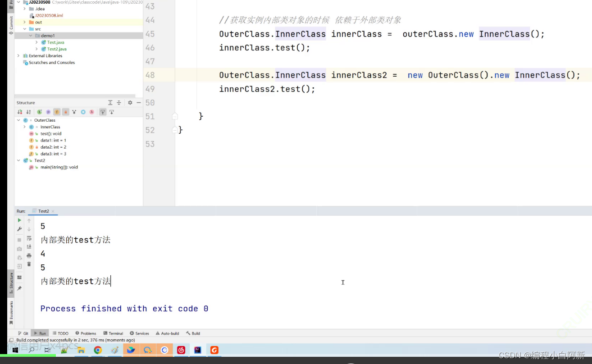This screenshot has height=364, width=592.
Task: Hide the Structure panel with minus icon
Action: click(138, 103)
